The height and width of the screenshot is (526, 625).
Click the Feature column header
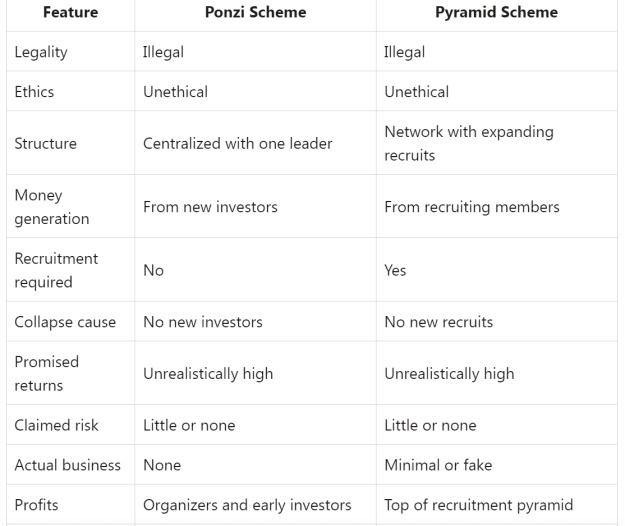pos(71,12)
